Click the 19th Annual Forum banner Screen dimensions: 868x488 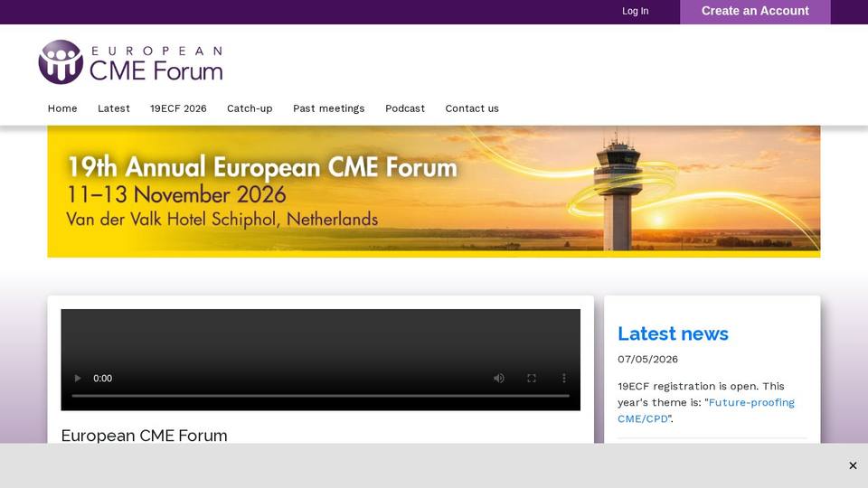point(434,192)
